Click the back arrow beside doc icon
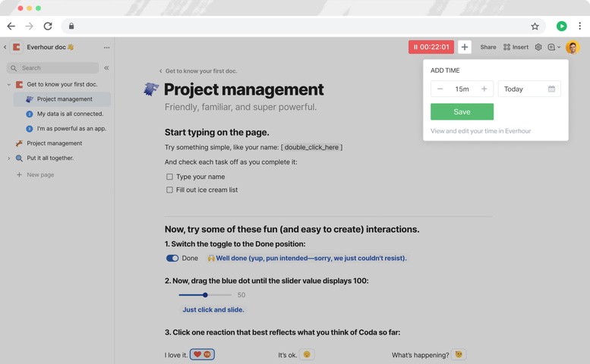The height and width of the screenshot is (364, 590). [x=5, y=47]
